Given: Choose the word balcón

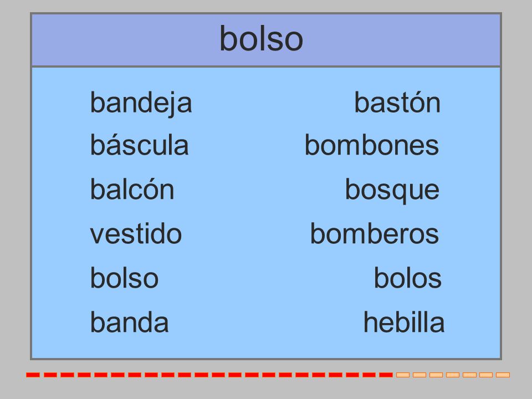Looking at the screenshot, I should click(x=132, y=189).
